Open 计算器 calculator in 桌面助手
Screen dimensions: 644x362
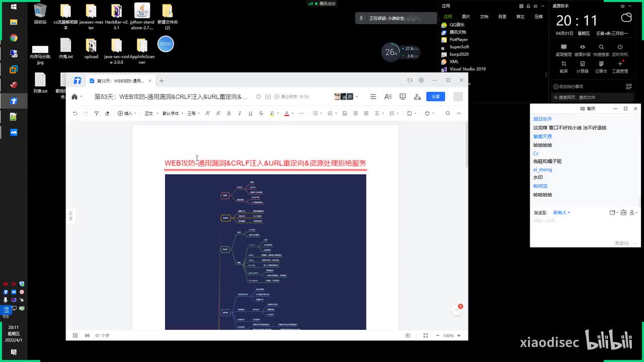(x=582, y=67)
